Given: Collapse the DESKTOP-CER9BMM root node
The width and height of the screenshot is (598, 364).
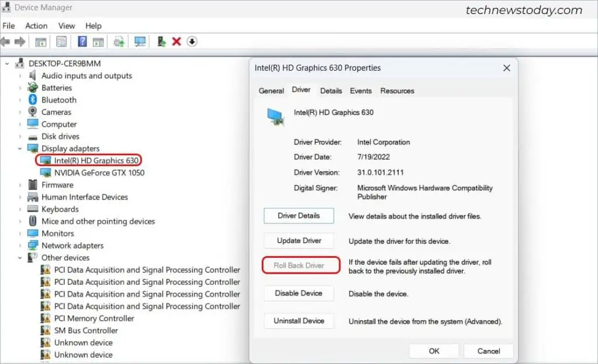Looking at the screenshot, I should [7, 64].
